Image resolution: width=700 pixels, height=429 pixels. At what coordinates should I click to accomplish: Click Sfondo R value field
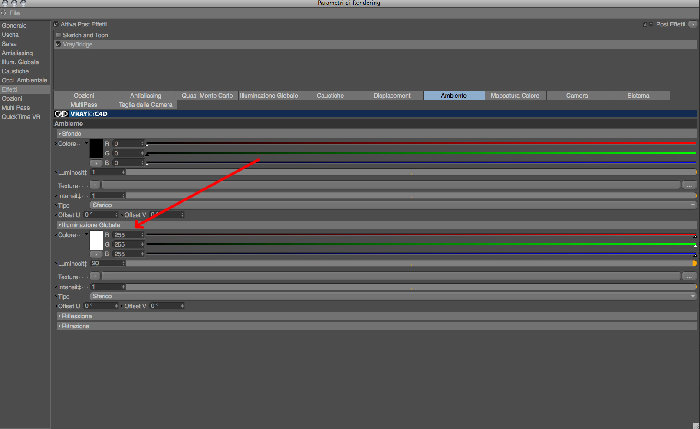click(x=128, y=144)
